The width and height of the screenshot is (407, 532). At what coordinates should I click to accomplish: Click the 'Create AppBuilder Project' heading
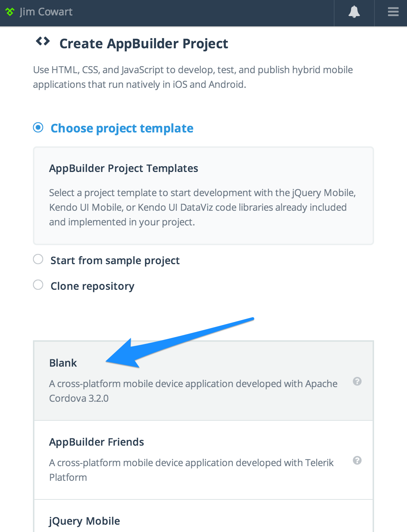[143, 44]
